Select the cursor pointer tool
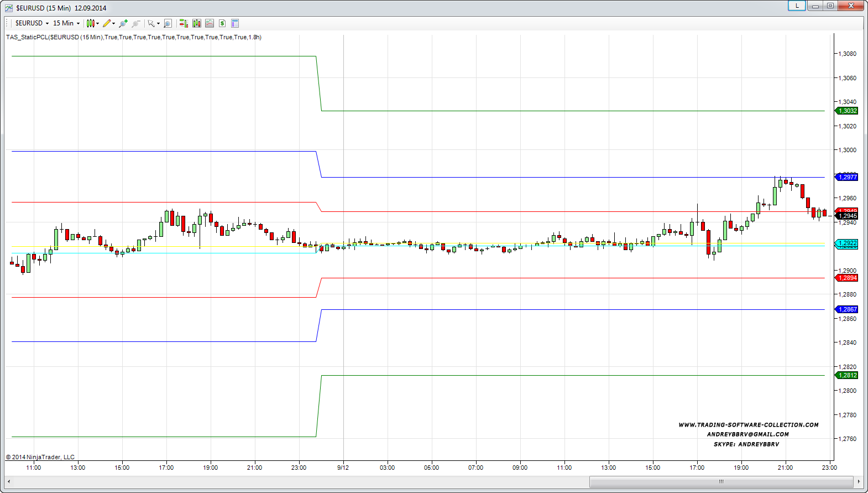868x493 pixels. pos(151,23)
